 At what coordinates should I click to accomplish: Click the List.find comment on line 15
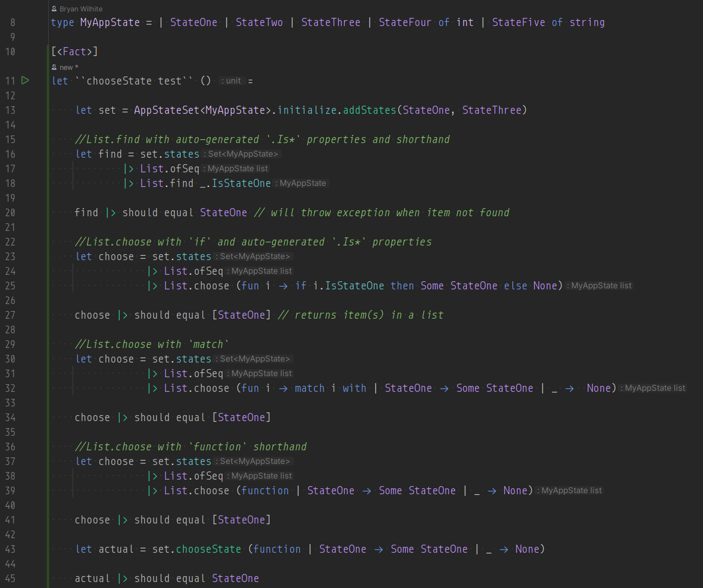point(262,139)
